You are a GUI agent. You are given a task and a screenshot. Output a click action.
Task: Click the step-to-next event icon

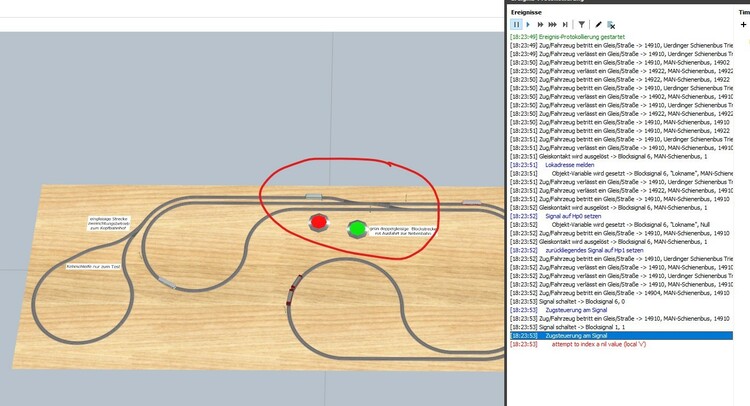[x=565, y=24]
